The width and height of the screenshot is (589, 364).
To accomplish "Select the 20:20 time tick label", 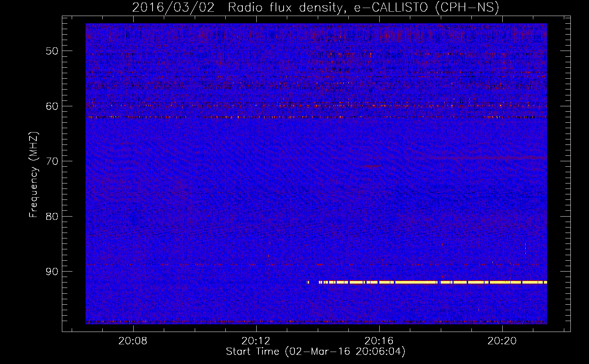I will tap(502, 341).
